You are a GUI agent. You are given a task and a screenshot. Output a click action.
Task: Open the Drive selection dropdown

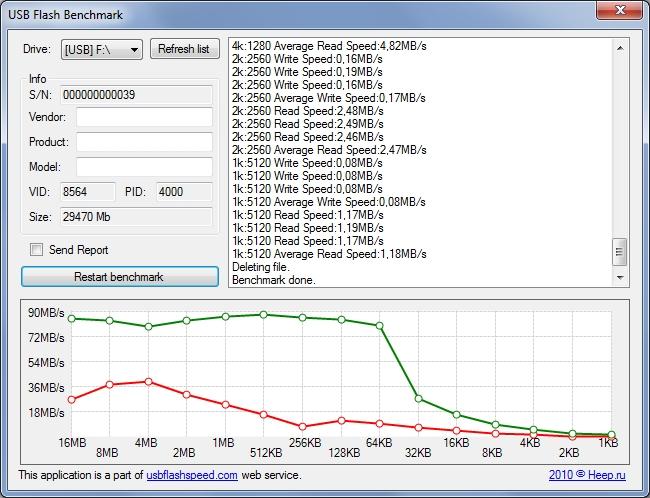(101, 49)
